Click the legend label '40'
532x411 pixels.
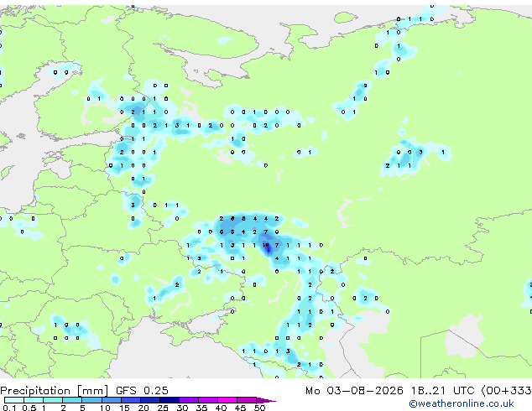[221, 408]
